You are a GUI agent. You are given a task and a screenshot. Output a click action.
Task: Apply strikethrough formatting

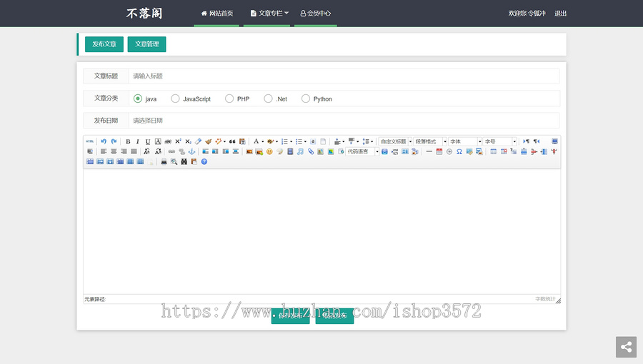168,141
